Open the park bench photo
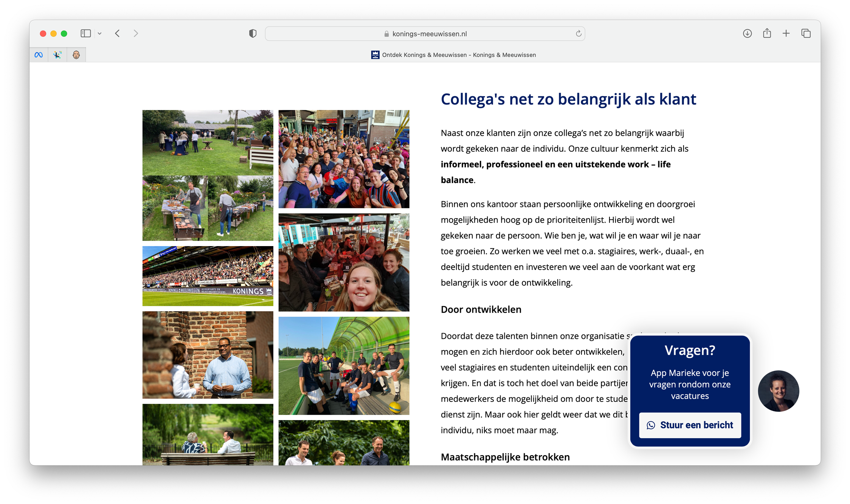 (x=208, y=434)
